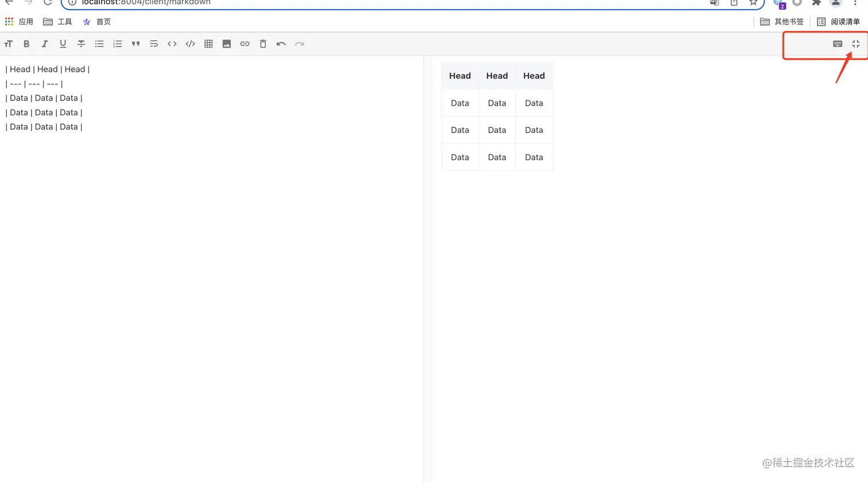Open the 阅读清单 reading list
868x482 pixels.
coord(838,22)
